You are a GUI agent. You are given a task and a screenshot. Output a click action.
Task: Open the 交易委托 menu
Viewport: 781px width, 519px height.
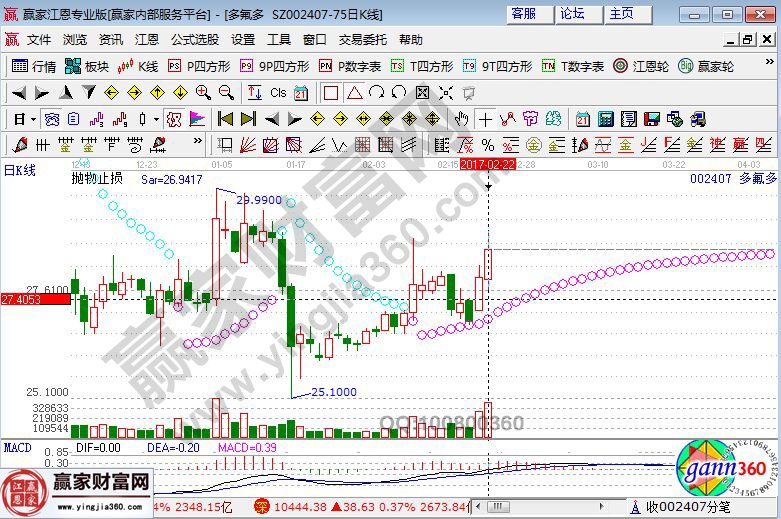[x=362, y=39]
